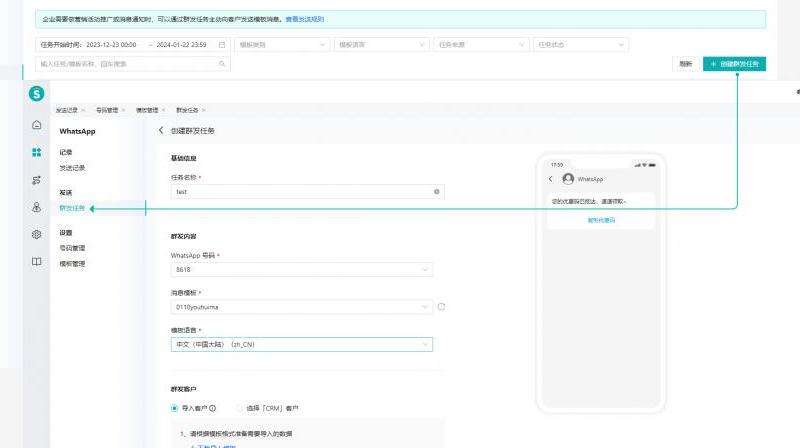
Task: Click the back arrow beside 创建群发任务
Action: point(161,131)
